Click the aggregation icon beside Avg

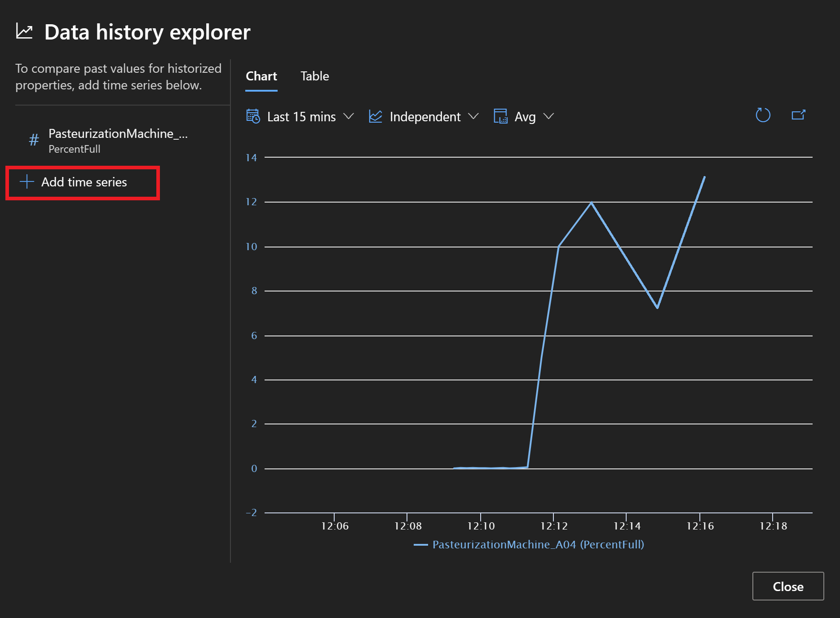pos(500,116)
